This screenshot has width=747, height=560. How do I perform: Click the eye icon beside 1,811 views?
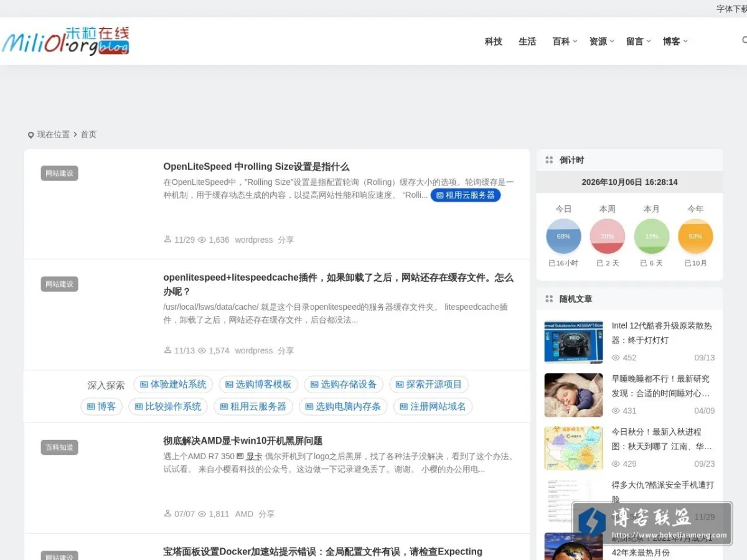click(202, 514)
